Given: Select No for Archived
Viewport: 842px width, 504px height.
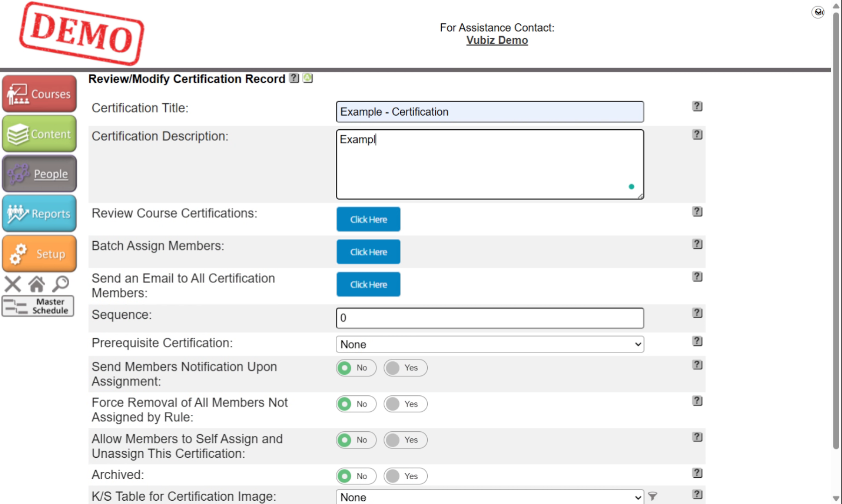Looking at the screenshot, I should [x=356, y=476].
